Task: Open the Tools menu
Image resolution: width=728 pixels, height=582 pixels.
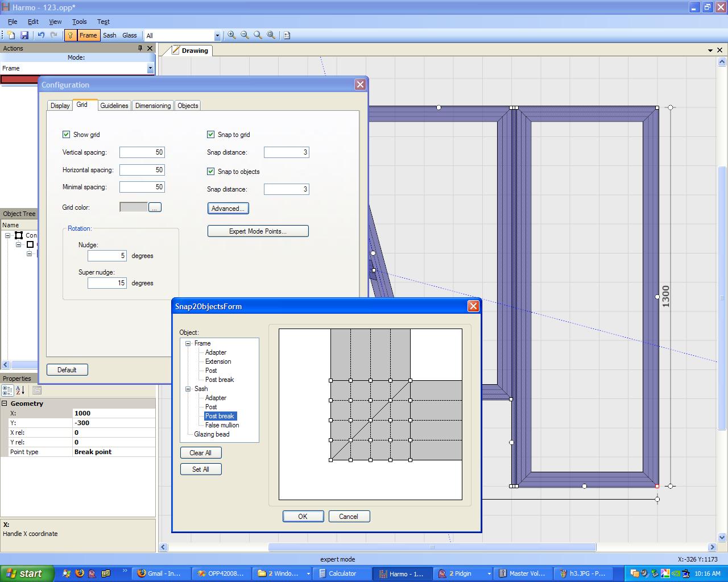Action: 79,22
